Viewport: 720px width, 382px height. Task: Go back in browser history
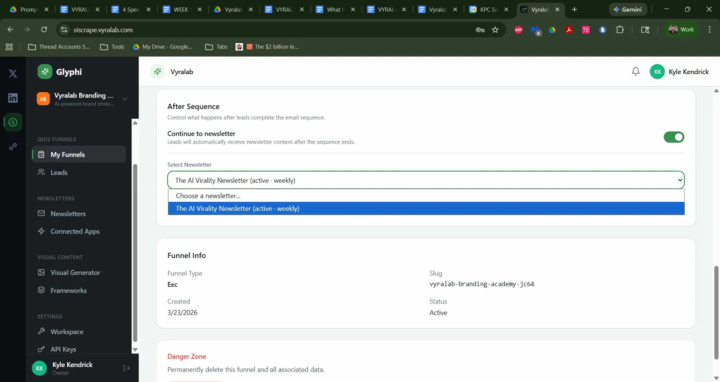coord(10,29)
